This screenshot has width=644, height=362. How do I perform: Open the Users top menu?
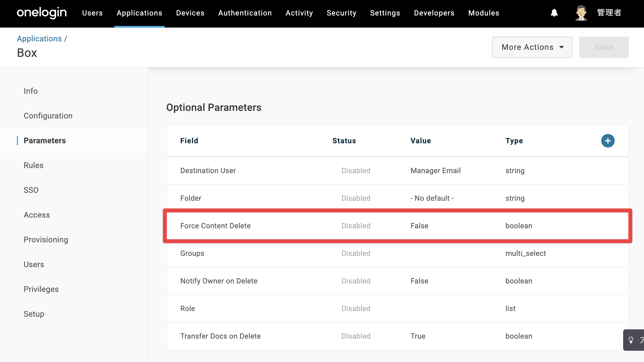92,13
